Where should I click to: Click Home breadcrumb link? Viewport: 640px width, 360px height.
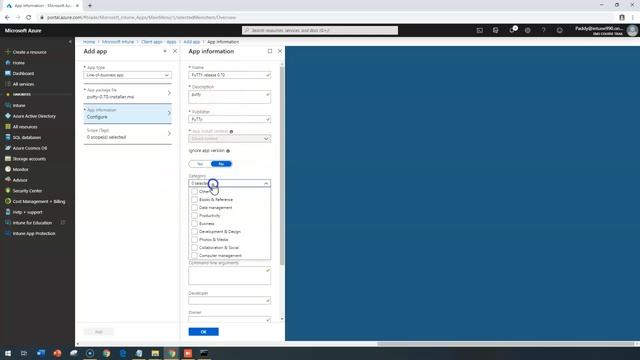pyautogui.click(x=89, y=42)
